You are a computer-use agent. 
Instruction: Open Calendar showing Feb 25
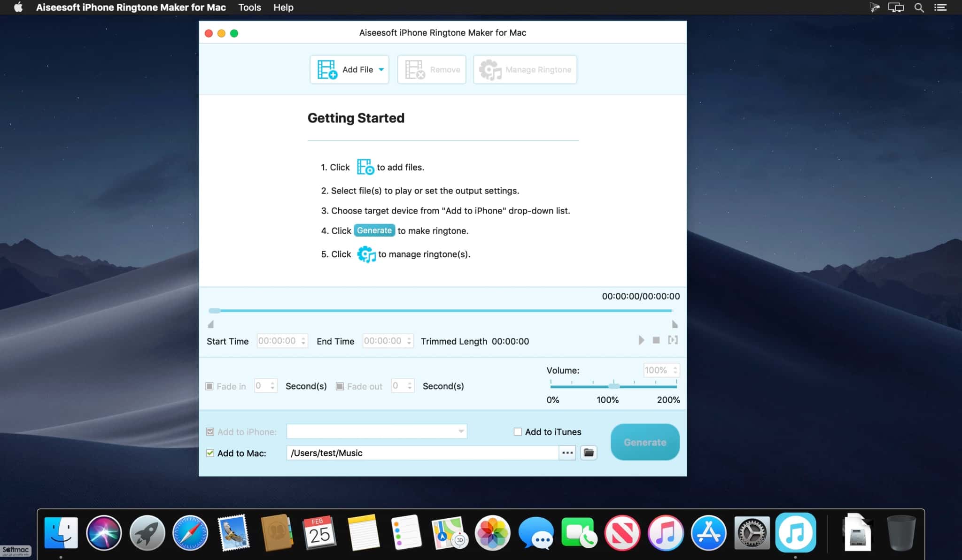320,533
